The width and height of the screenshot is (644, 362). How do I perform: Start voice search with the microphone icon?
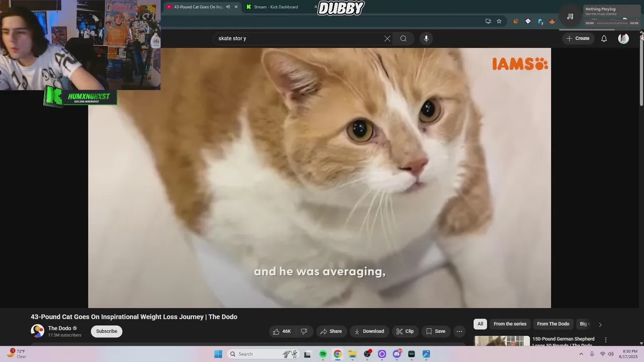pos(426,39)
